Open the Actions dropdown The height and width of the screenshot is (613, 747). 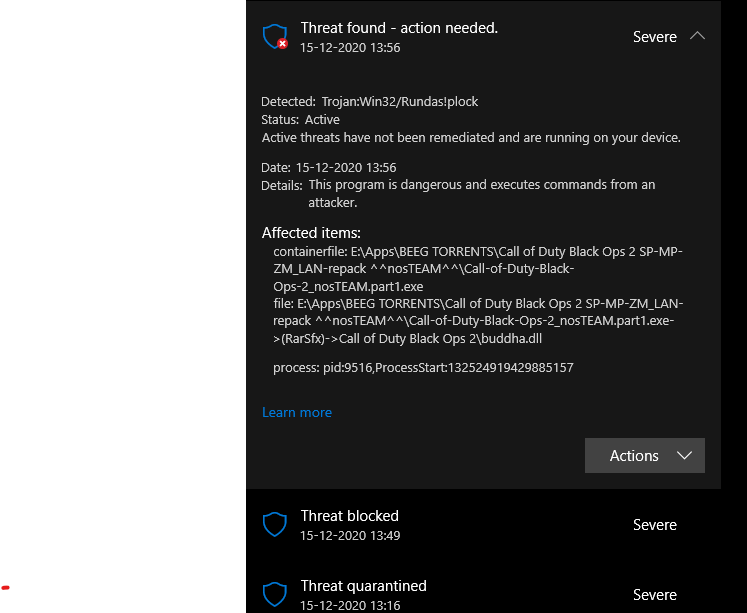[x=645, y=455]
